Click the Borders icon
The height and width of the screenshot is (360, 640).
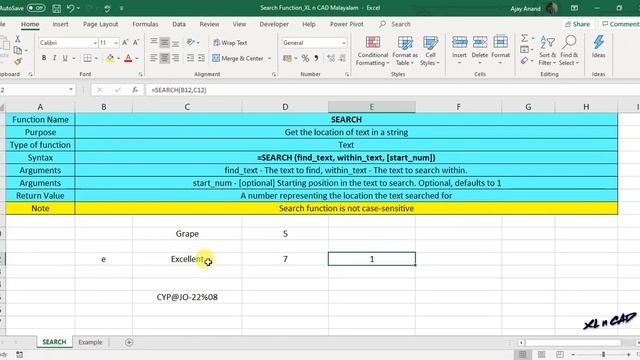tap(87, 58)
